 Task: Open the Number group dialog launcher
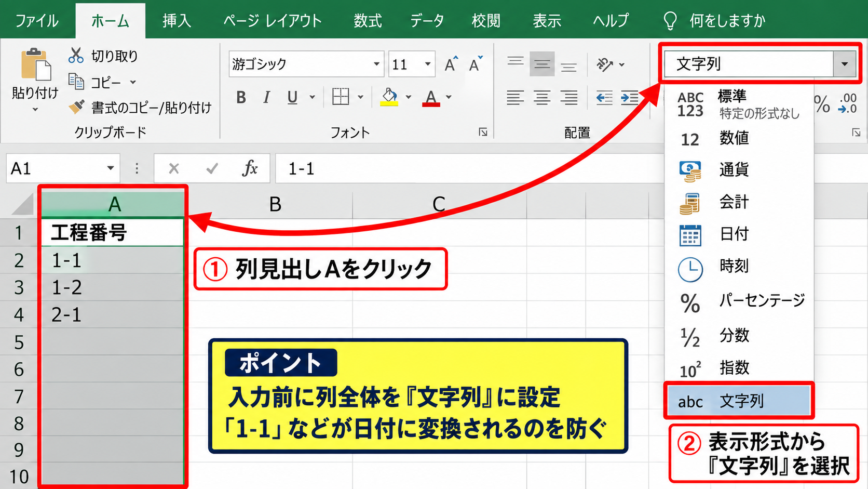pos(856,133)
